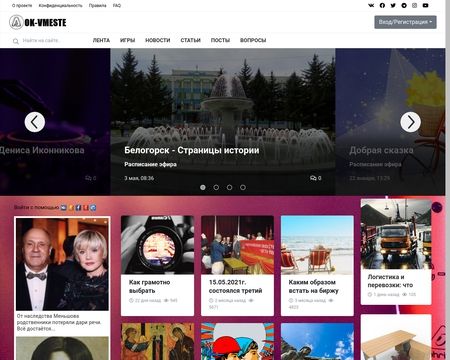Image resolution: width=450 pixels, height=360 pixels.
Task: Click 'Дениса Иконникова' slide on left
Action: 42,150
